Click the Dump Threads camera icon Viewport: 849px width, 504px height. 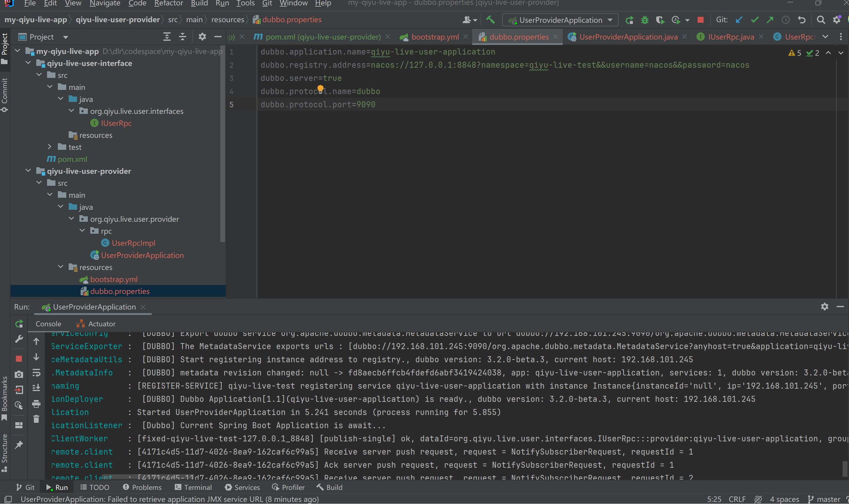click(19, 374)
